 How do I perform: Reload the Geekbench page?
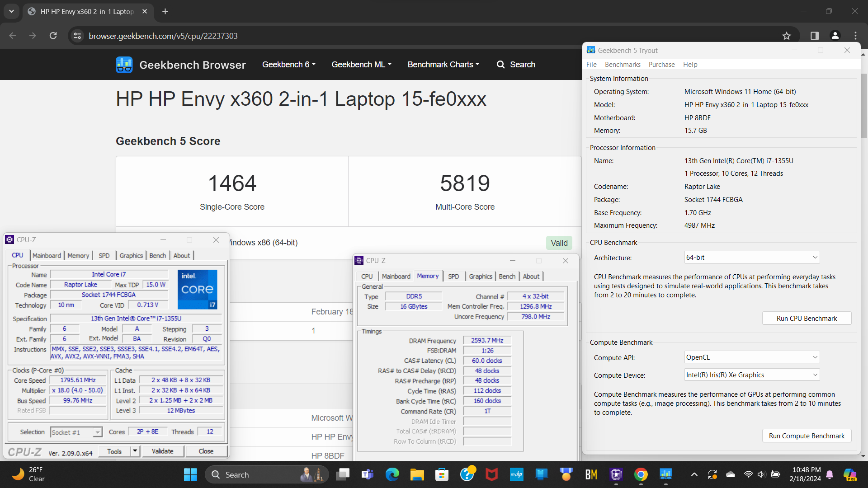[x=53, y=36]
